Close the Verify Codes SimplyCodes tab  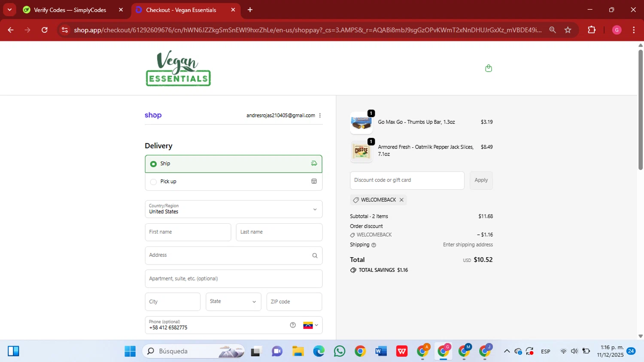click(121, 10)
